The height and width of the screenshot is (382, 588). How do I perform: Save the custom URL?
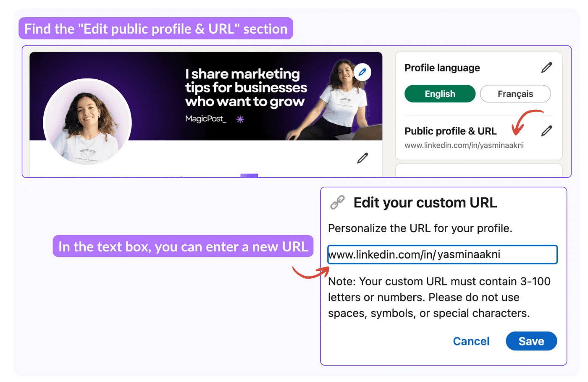coord(531,341)
